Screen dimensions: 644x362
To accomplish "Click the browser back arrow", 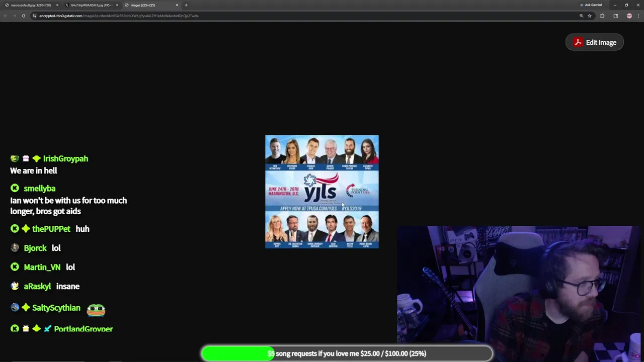I will click(x=6, y=16).
